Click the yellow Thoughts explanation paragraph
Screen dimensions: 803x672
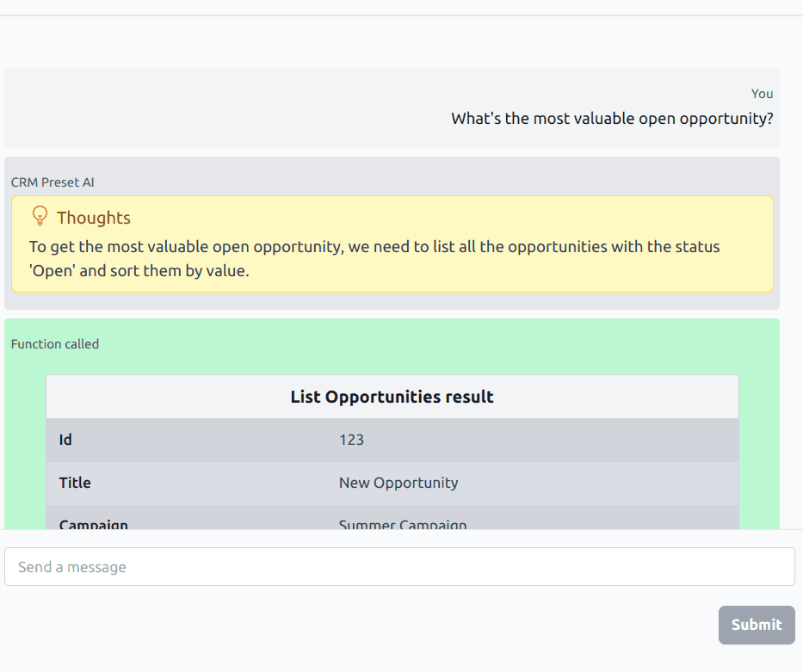click(374, 258)
